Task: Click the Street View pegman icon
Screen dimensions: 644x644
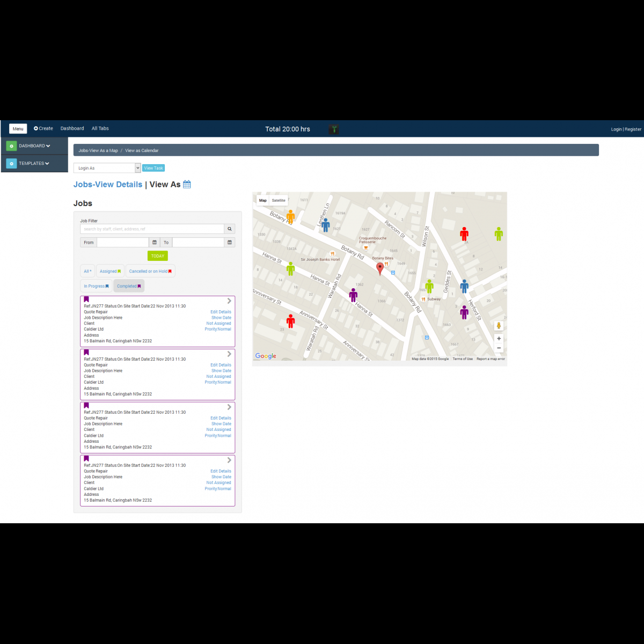Action: pos(499,326)
